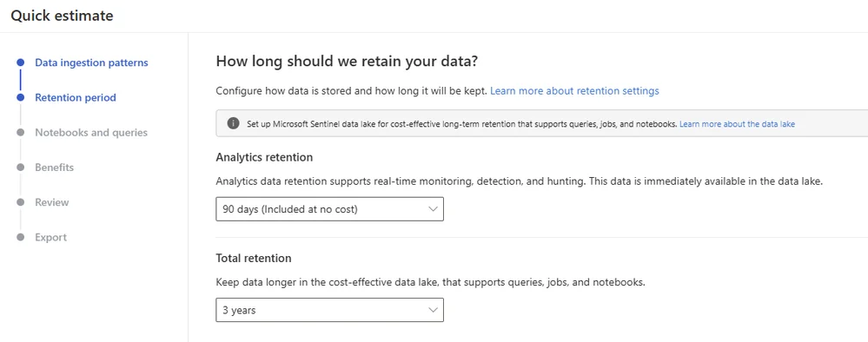Go to the Notebooks and queries step

click(x=91, y=132)
